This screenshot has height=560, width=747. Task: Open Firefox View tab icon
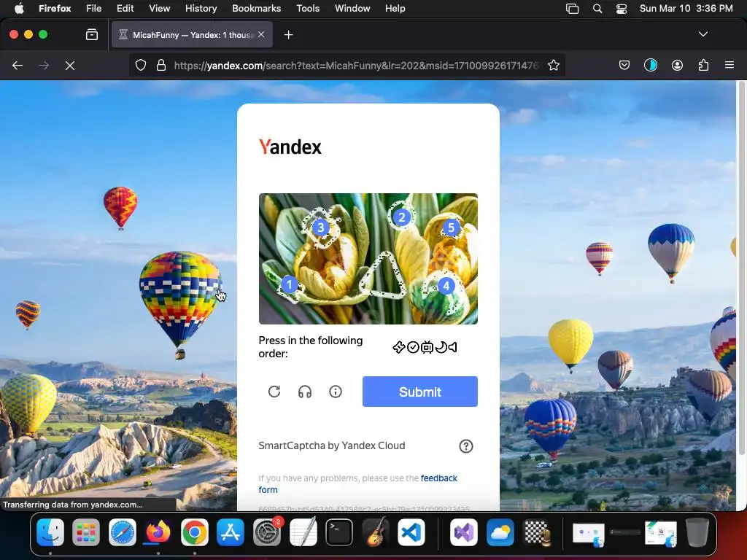click(x=92, y=34)
